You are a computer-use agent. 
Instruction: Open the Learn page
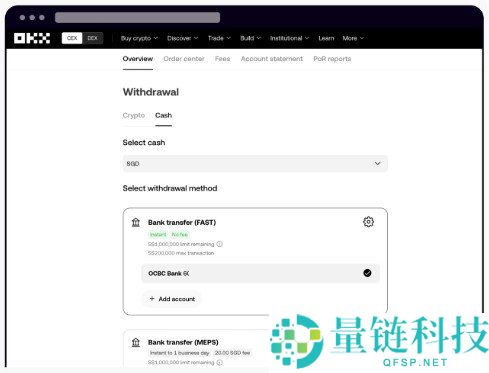coord(326,38)
